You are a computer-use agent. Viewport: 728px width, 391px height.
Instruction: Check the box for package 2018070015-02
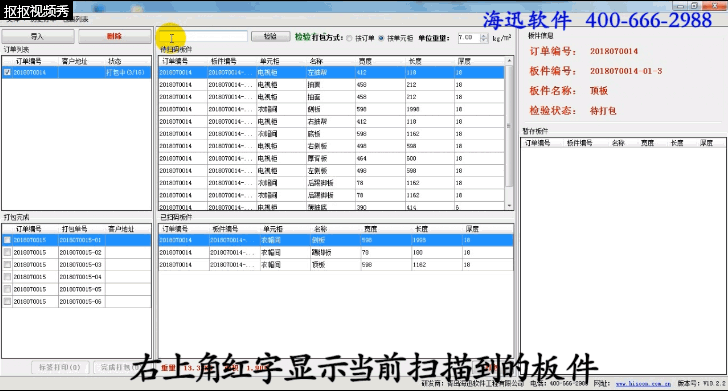point(7,252)
